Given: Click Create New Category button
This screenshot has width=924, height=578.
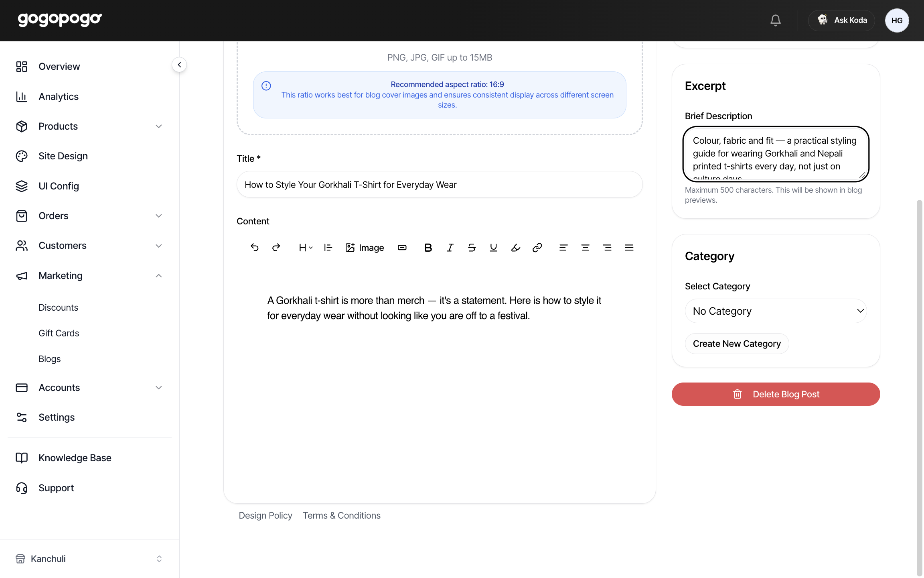Looking at the screenshot, I should [737, 344].
